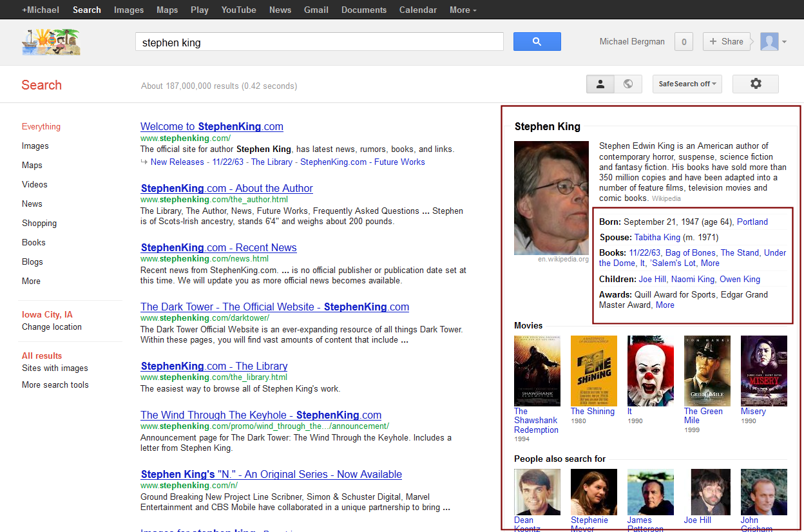Click Dean Koontz photo
This screenshot has width=804, height=532.
[537, 491]
